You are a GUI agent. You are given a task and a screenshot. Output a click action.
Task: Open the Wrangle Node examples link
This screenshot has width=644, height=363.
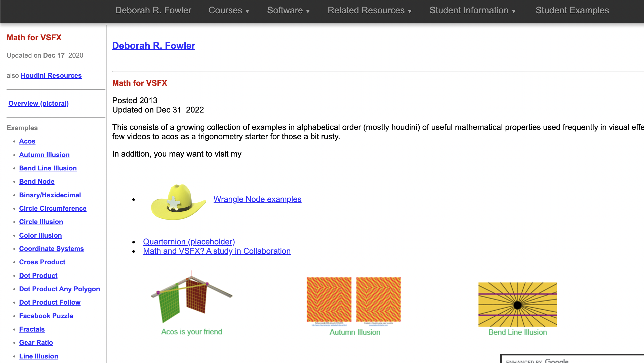point(257,199)
